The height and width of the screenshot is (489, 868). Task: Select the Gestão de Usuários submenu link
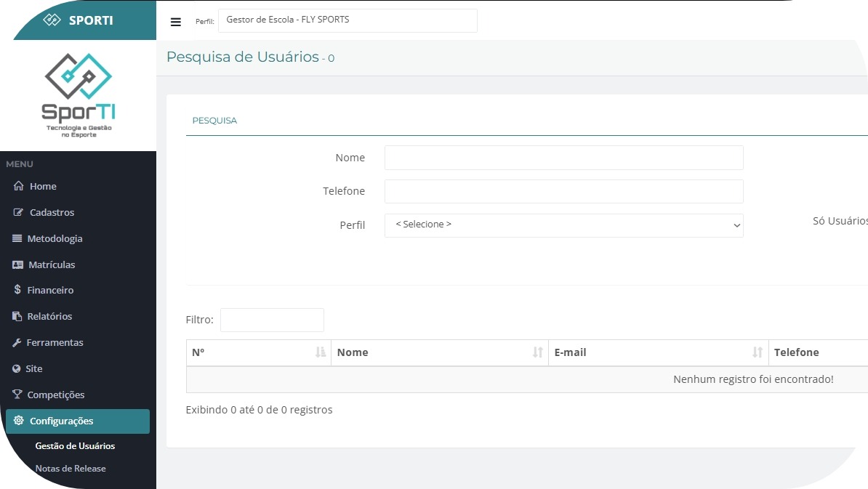(75, 446)
